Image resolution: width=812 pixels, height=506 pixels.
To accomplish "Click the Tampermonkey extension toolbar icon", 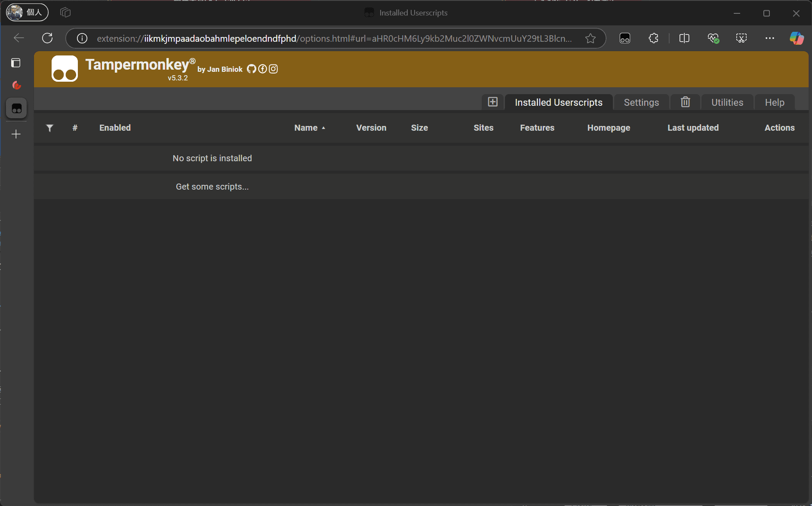I will click(x=624, y=38).
